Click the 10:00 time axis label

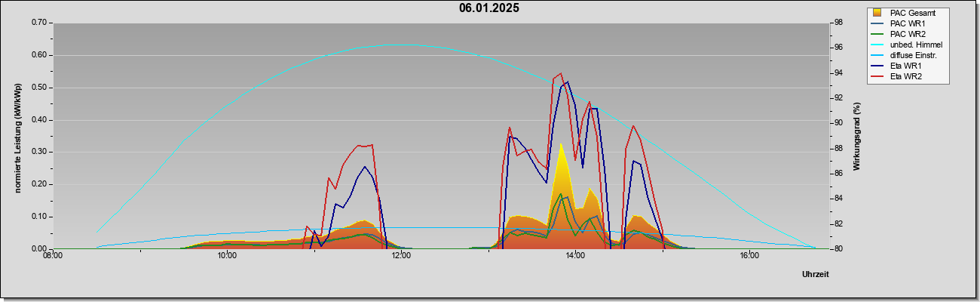point(227,254)
